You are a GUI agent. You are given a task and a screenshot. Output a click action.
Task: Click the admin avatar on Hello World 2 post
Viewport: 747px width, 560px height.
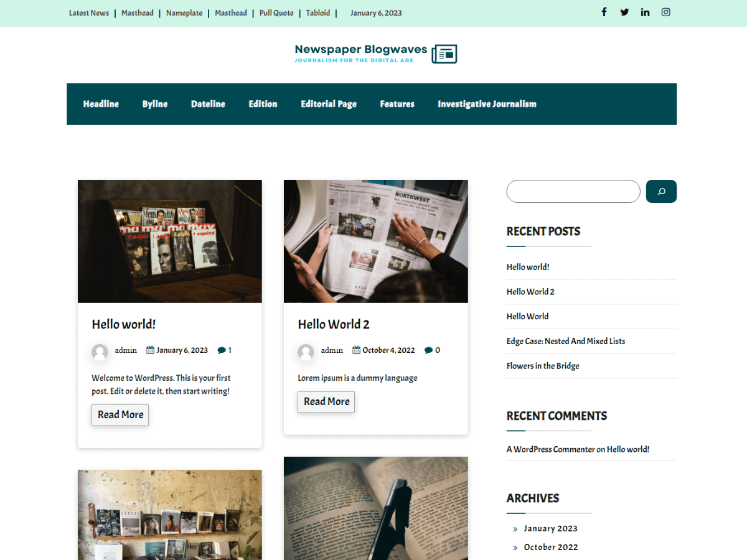pyautogui.click(x=306, y=352)
